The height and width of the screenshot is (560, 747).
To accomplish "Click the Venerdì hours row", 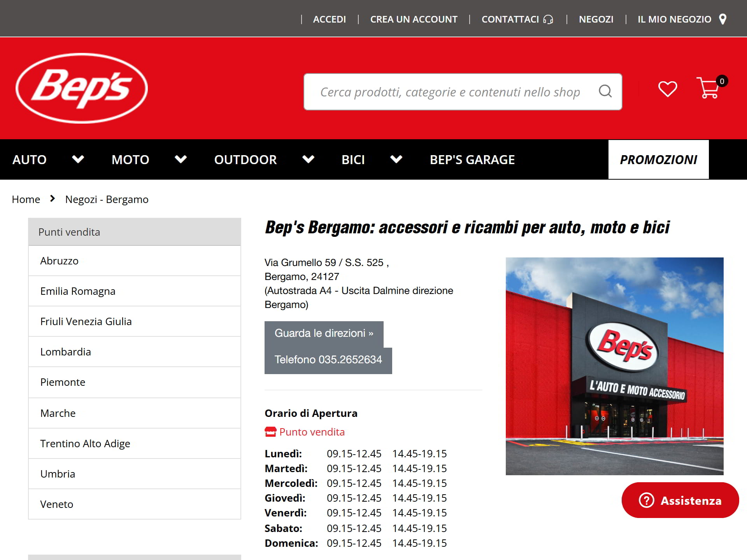I will tap(356, 513).
